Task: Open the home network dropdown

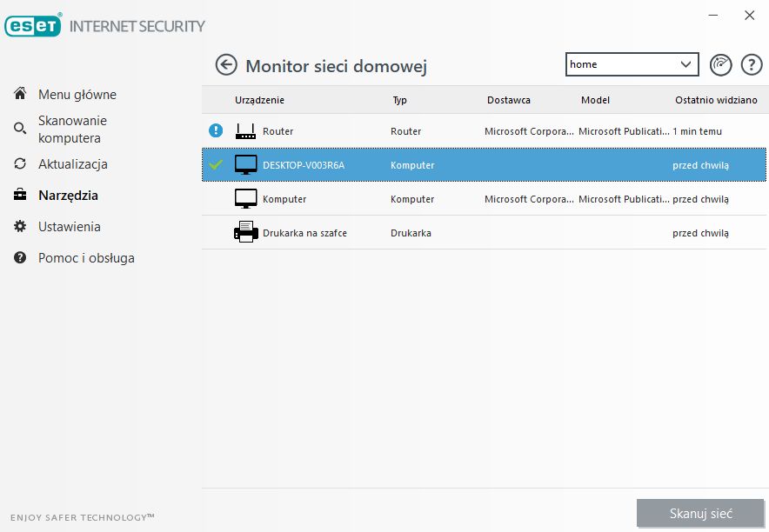Action: pos(632,64)
